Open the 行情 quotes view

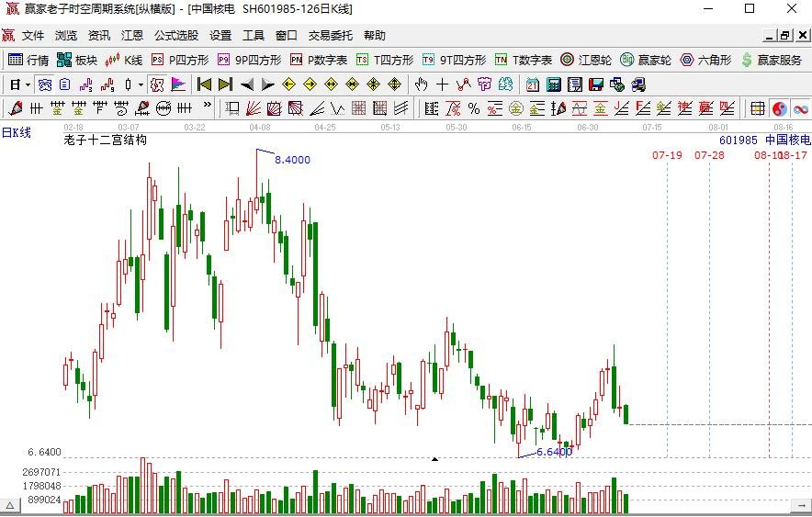(28, 60)
